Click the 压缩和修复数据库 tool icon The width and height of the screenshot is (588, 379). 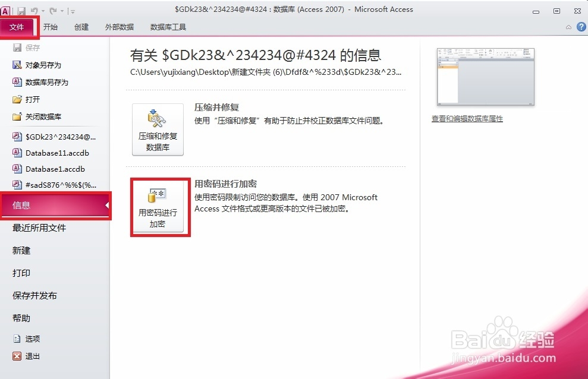157,122
